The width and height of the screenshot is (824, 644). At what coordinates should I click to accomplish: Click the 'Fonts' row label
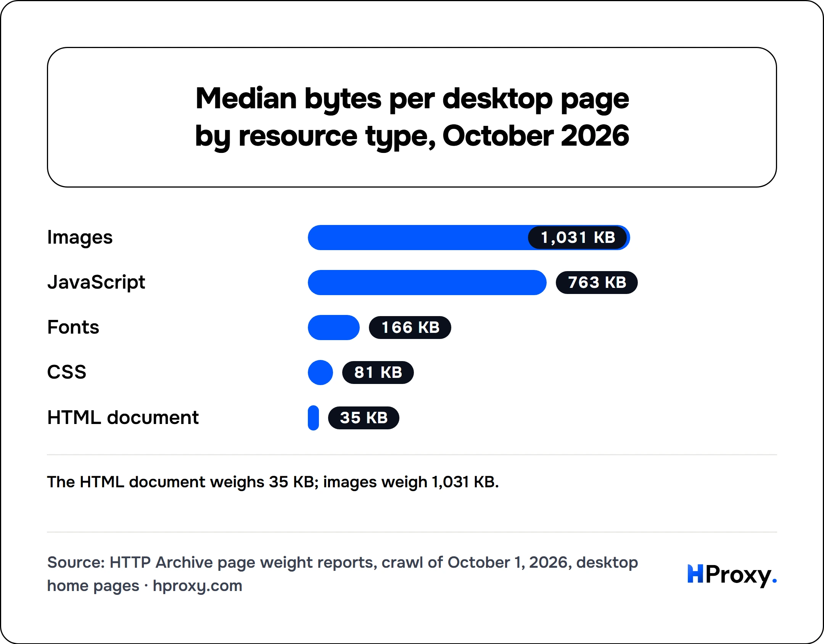pyautogui.click(x=73, y=328)
